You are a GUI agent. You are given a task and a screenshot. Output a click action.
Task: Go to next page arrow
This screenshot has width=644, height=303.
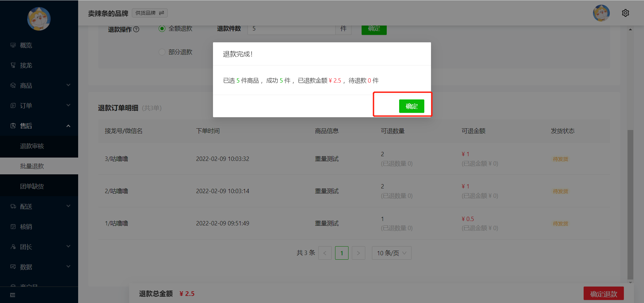click(359, 253)
